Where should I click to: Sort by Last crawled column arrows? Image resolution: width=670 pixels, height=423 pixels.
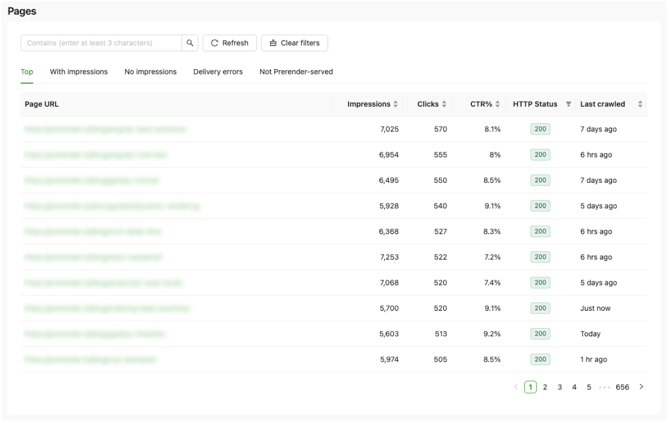point(640,104)
